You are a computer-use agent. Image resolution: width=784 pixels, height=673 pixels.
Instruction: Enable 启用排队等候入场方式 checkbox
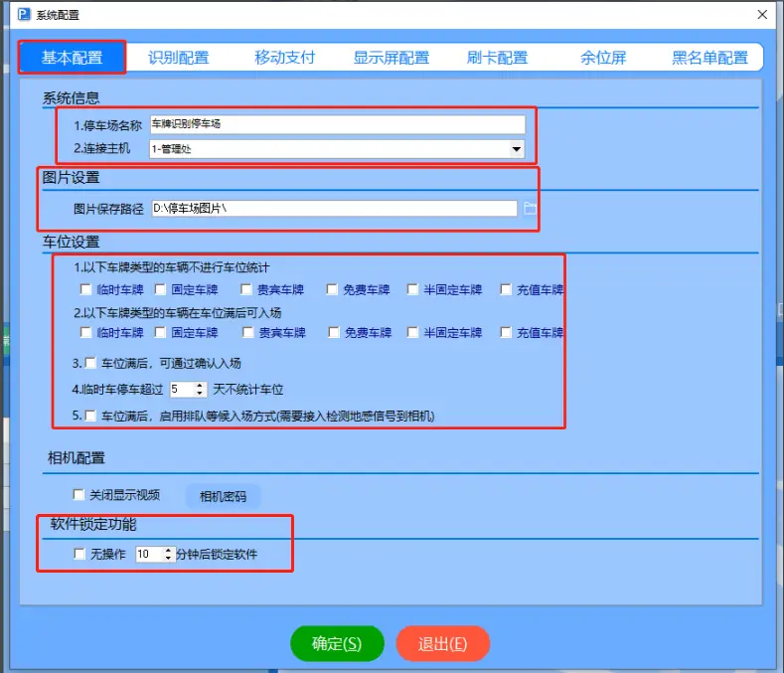click(x=90, y=416)
